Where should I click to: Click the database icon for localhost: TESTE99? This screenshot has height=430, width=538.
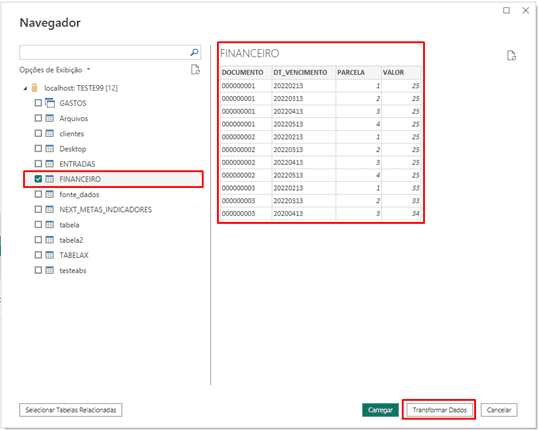[34, 88]
